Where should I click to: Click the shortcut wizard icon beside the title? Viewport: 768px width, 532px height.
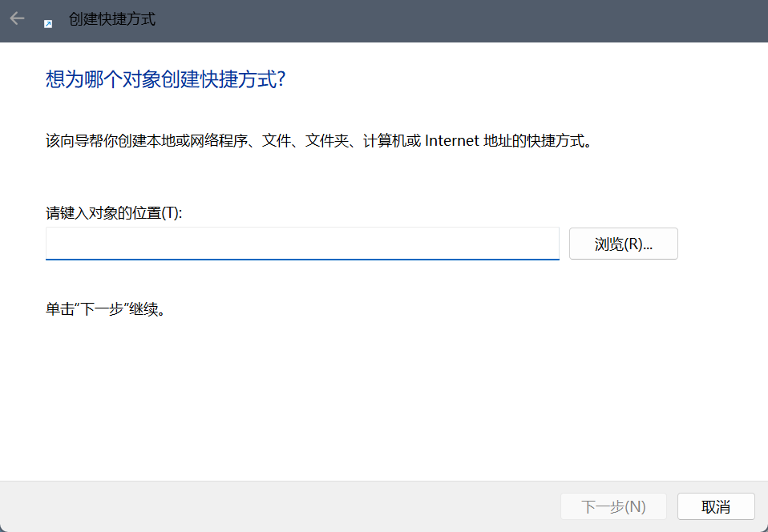pyautogui.click(x=48, y=24)
